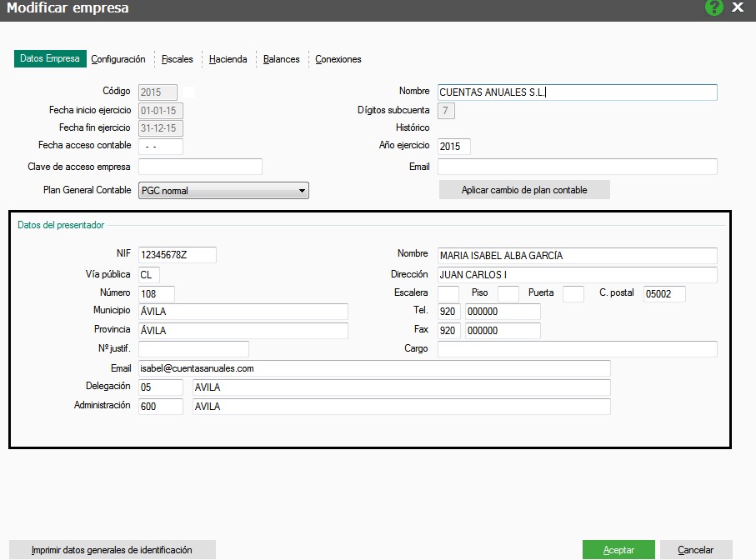Go to the Hacienda tab
The image size is (756, 560).
228,59
